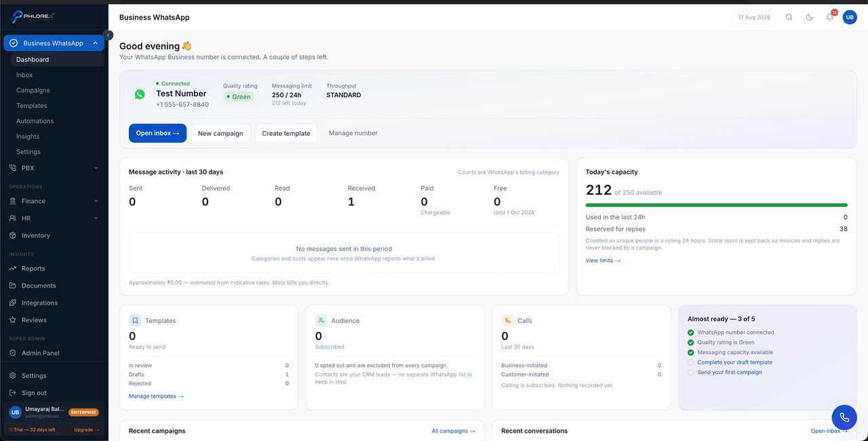Open notifications bell with 12 badge
Screen dimensions: 868x441
point(830,16)
